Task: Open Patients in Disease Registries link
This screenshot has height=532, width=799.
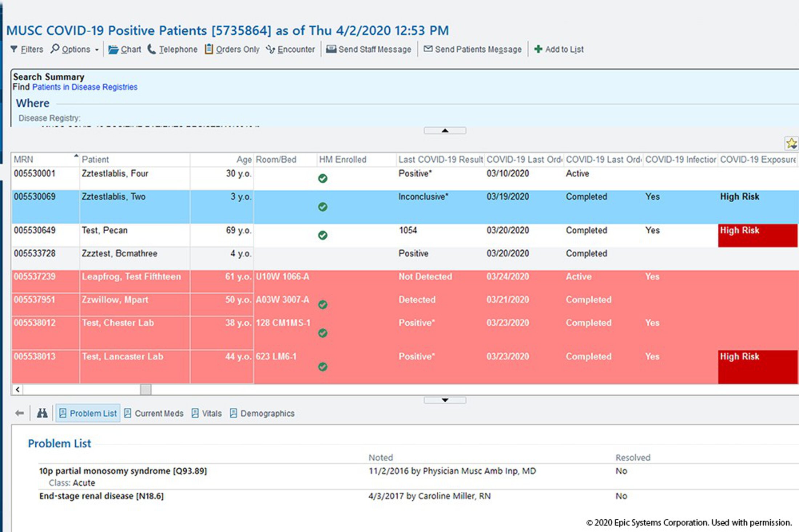Action: (85, 87)
